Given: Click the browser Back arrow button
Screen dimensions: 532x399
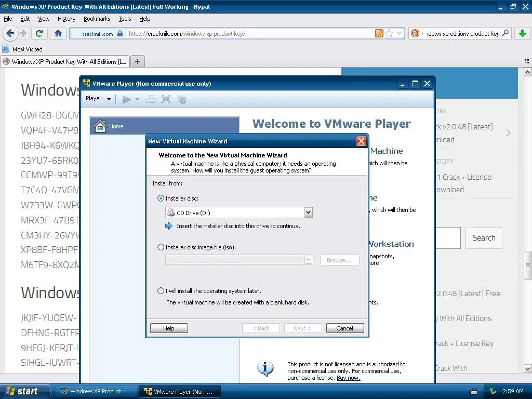Looking at the screenshot, I should 10,33.
